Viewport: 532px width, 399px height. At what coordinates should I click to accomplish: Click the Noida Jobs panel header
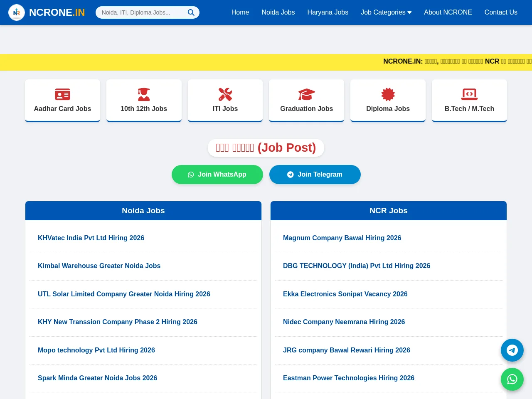coord(143,211)
